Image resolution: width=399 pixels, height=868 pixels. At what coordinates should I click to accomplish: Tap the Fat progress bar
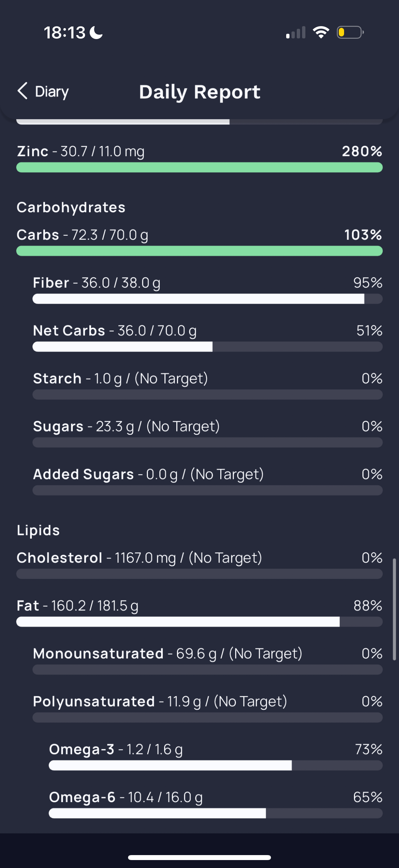tap(199, 622)
